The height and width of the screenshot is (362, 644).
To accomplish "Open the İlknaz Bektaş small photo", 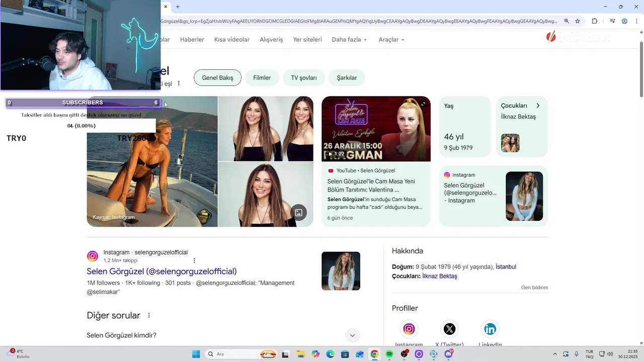I will pyautogui.click(x=510, y=143).
